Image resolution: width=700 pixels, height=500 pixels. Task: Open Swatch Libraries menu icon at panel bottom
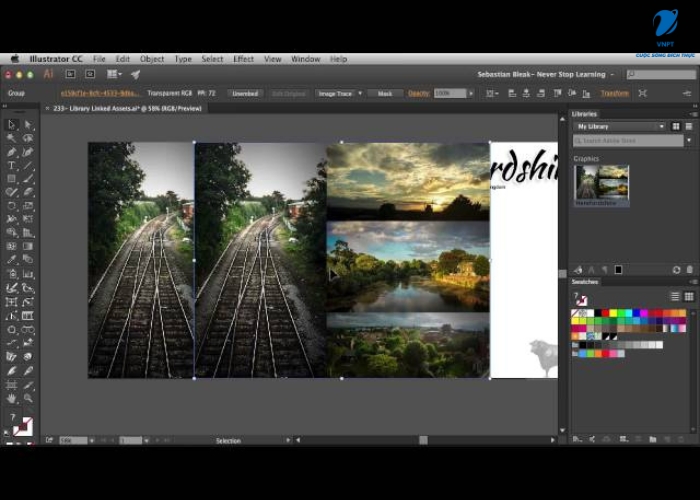[x=577, y=439]
